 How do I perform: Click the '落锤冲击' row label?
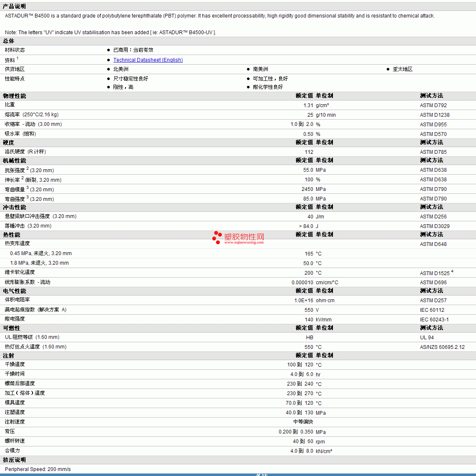15,226
